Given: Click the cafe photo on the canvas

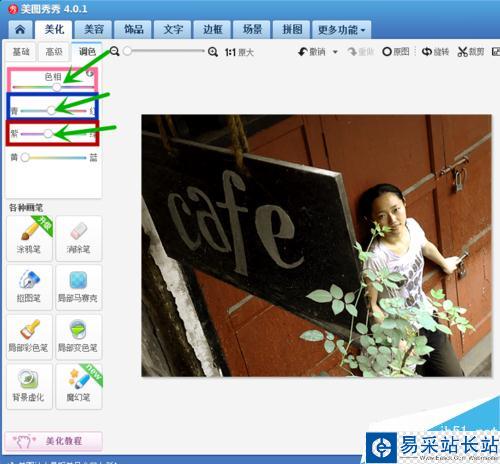Looking at the screenshot, I should coord(316,246).
